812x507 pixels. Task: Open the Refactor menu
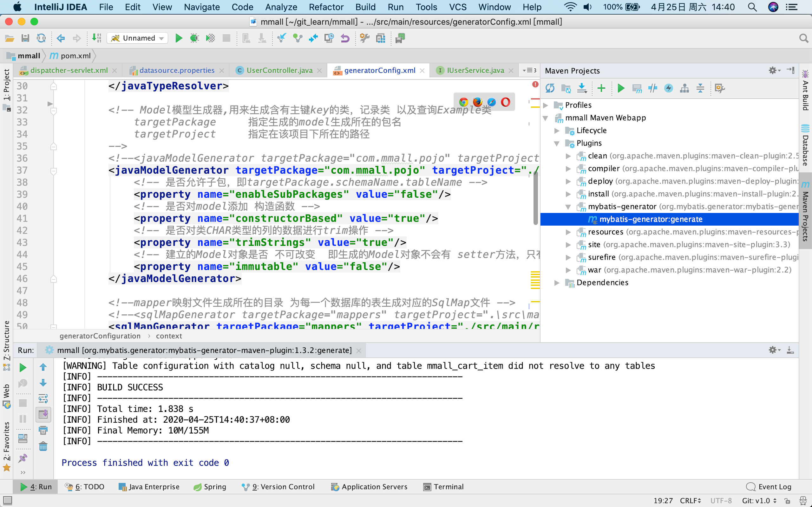coord(326,7)
